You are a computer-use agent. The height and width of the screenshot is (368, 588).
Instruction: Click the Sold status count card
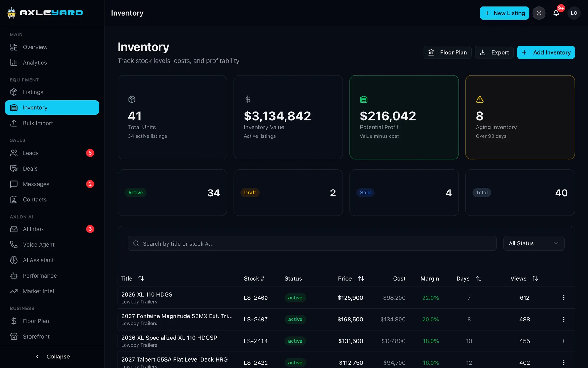[404, 193]
